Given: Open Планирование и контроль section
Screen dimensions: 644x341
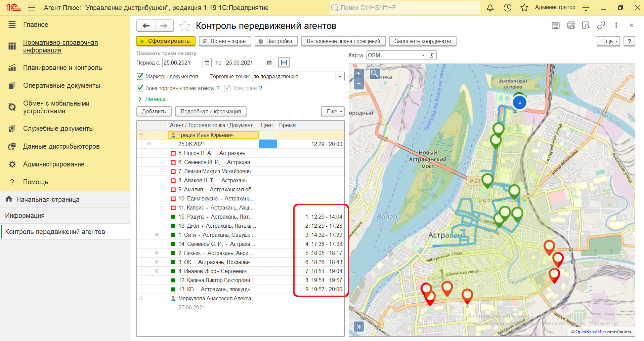Looking at the screenshot, I should pos(62,68).
